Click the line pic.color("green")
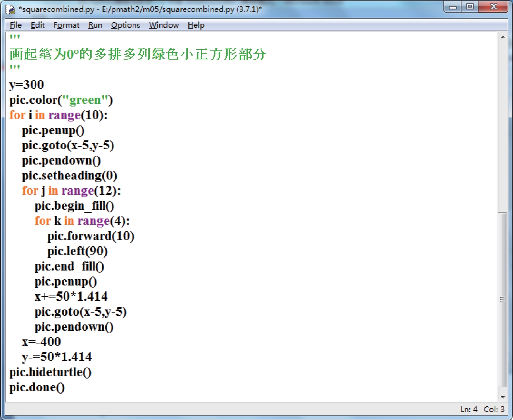 [61, 100]
